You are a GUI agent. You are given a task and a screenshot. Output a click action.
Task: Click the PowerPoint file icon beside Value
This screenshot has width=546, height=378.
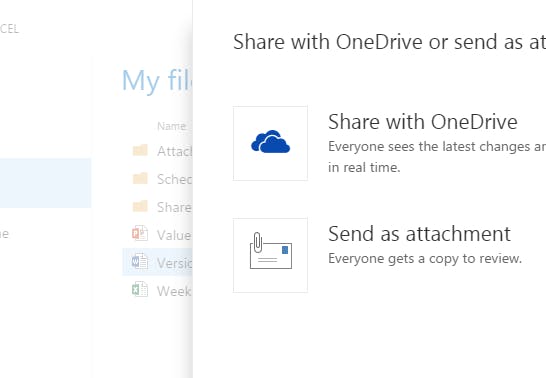[x=140, y=234]
